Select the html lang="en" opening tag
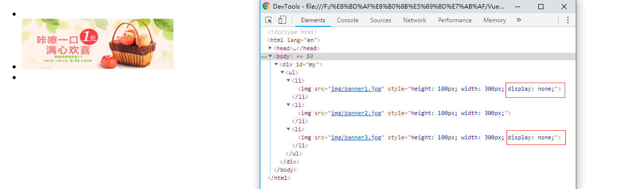 coord(294,40)
